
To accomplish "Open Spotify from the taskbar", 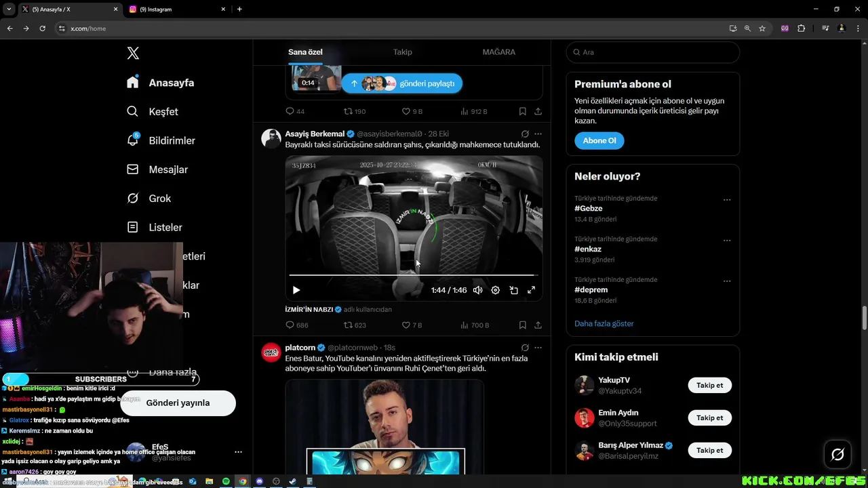I will (226, 481).
